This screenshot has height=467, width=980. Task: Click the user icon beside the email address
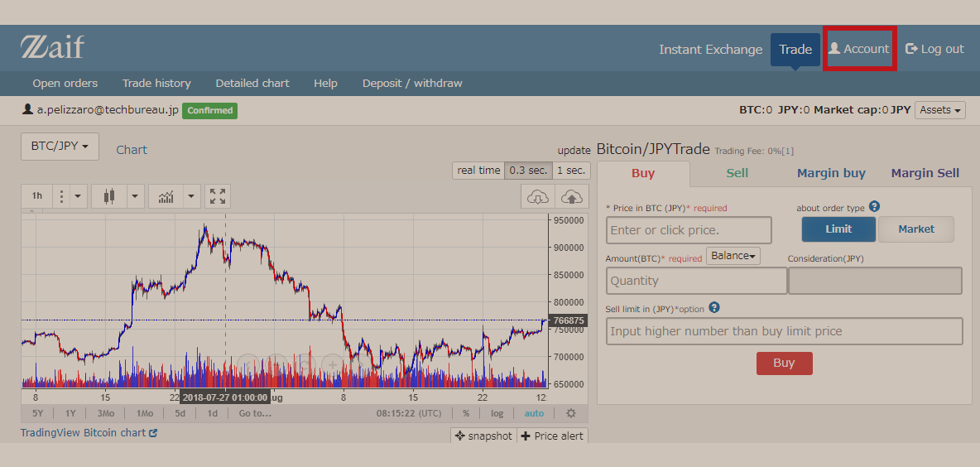point(27,109)
